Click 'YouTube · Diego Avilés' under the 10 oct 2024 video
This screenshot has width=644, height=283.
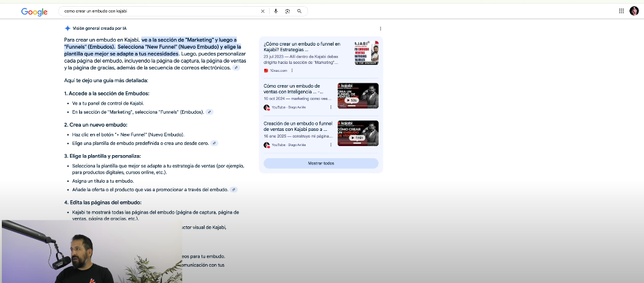pos(289,107)
